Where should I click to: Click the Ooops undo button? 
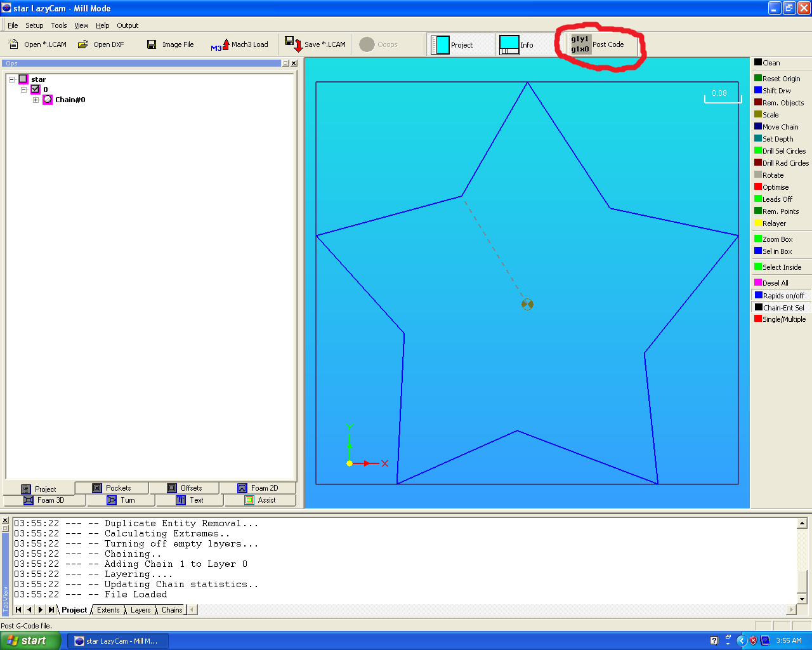coord(378,44)
